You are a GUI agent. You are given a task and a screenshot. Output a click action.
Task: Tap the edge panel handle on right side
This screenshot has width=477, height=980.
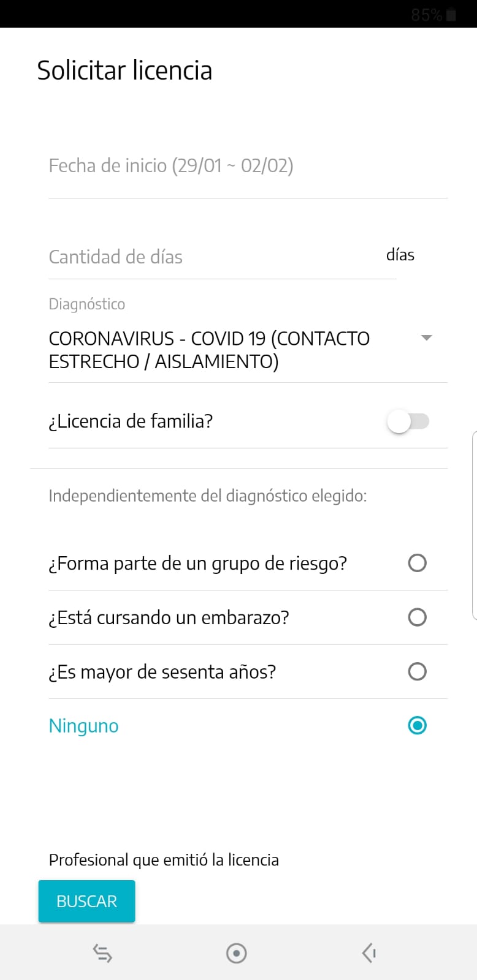coord(474,526)
